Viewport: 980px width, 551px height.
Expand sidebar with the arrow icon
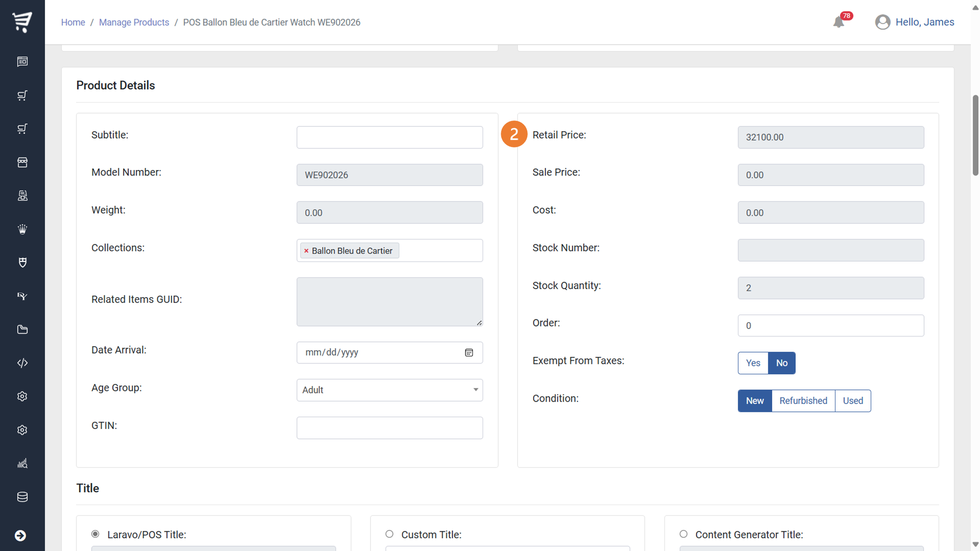click(x=20, y=535)
